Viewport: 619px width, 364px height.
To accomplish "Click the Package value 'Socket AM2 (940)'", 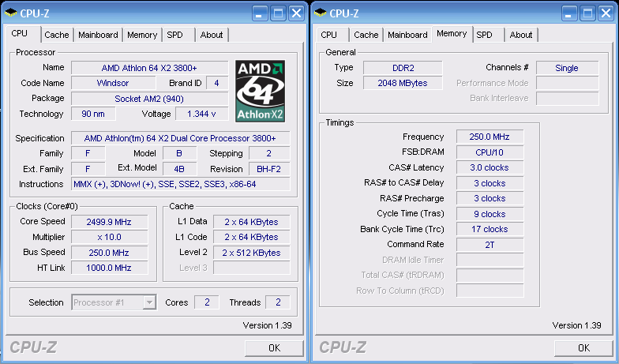I will (150, 99).
